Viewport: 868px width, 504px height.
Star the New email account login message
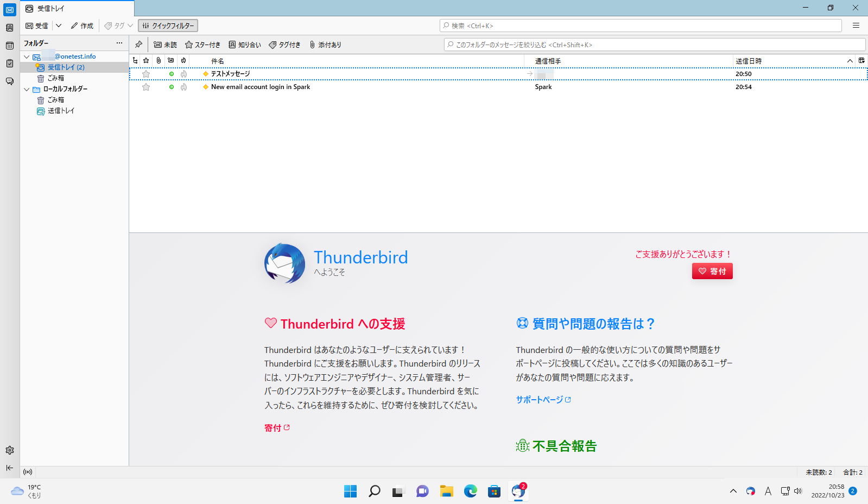click(146, 87)
